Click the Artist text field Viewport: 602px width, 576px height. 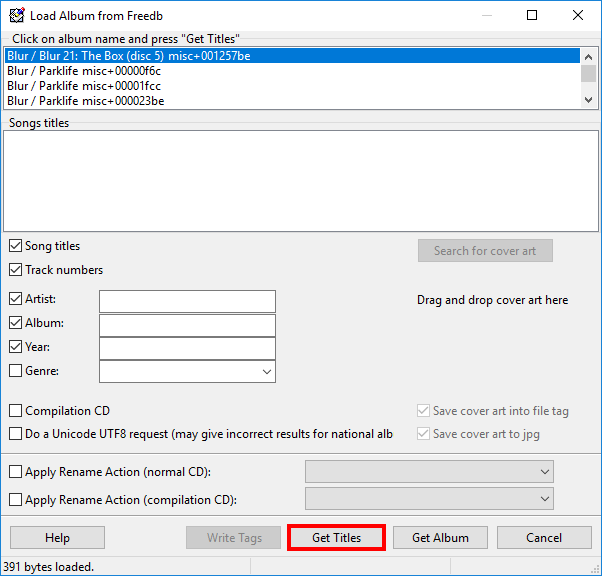(x=187, y=301)
